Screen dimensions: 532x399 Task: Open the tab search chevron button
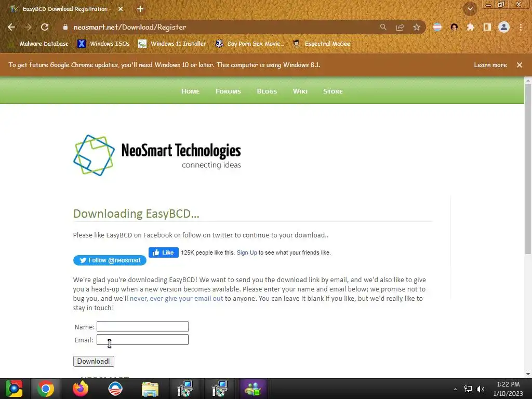[470, 9]
